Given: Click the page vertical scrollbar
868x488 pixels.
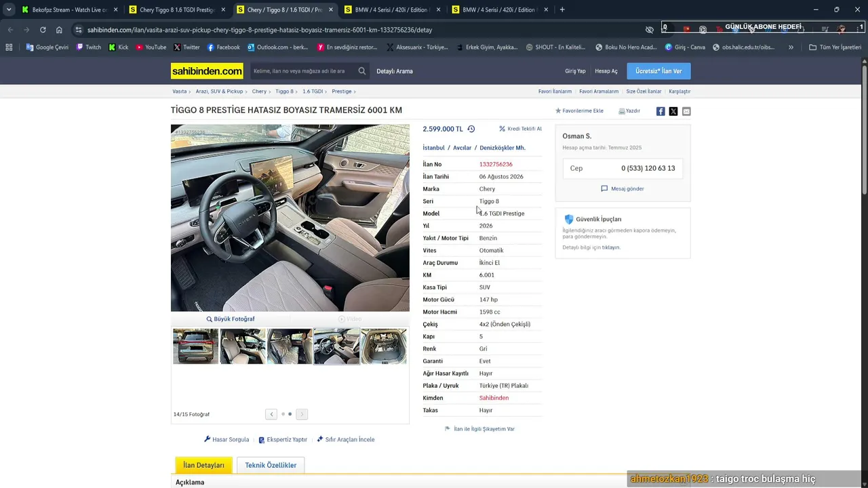Looking at the screenshot, I should (864, 129).
